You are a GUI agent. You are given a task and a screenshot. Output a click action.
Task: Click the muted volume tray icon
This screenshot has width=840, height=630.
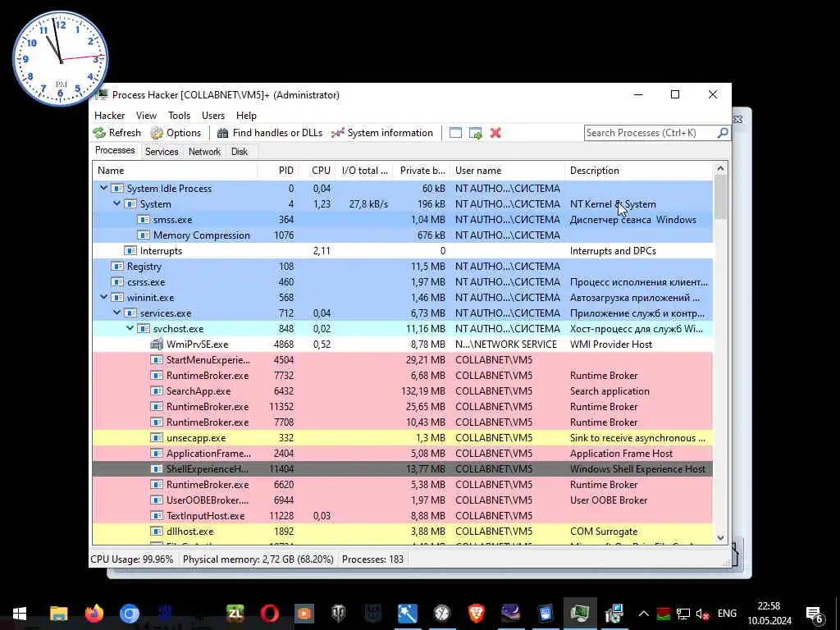[702, 614]
